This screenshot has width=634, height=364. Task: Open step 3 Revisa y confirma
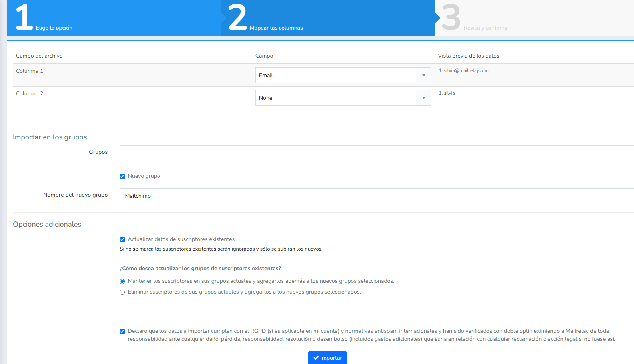[x=534, y=18]
